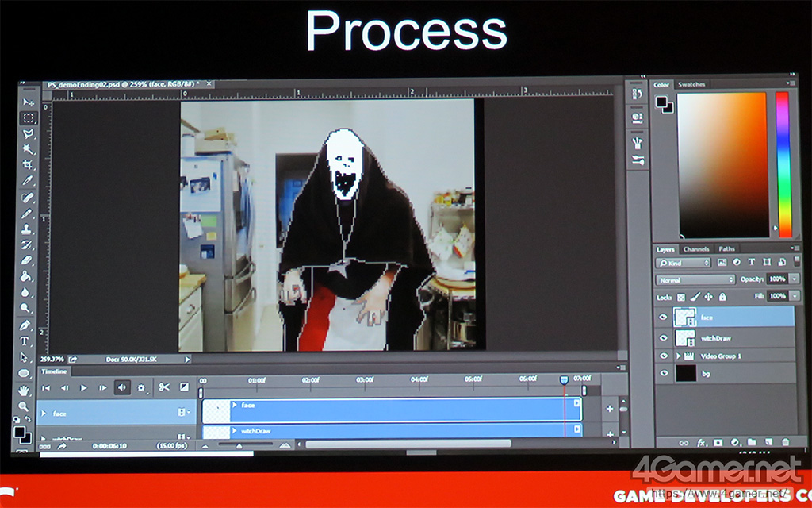Select the Eyedropper tool
The width and height of the screenshot is (812, 508).
tap(28, 180)
